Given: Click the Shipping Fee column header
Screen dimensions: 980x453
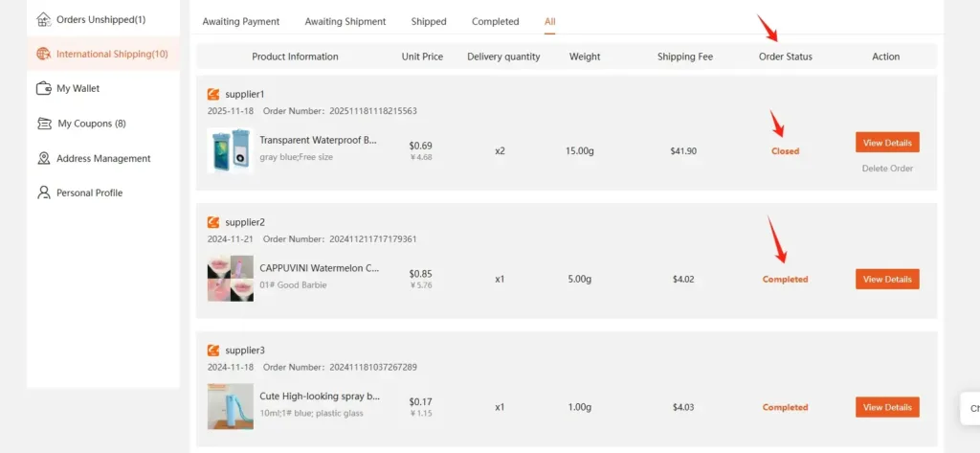Looking at the screenshot, I should tap(685, 57).
